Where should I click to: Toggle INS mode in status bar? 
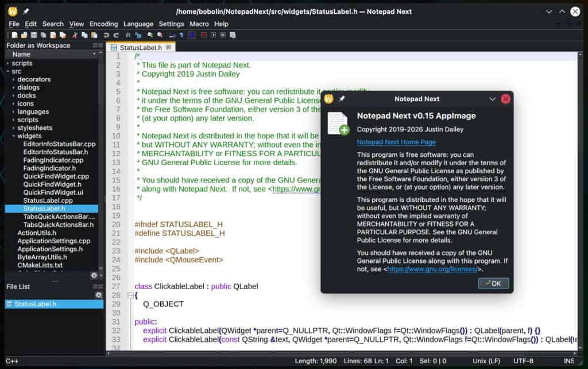pyautogui.click(x=569, y=361)
